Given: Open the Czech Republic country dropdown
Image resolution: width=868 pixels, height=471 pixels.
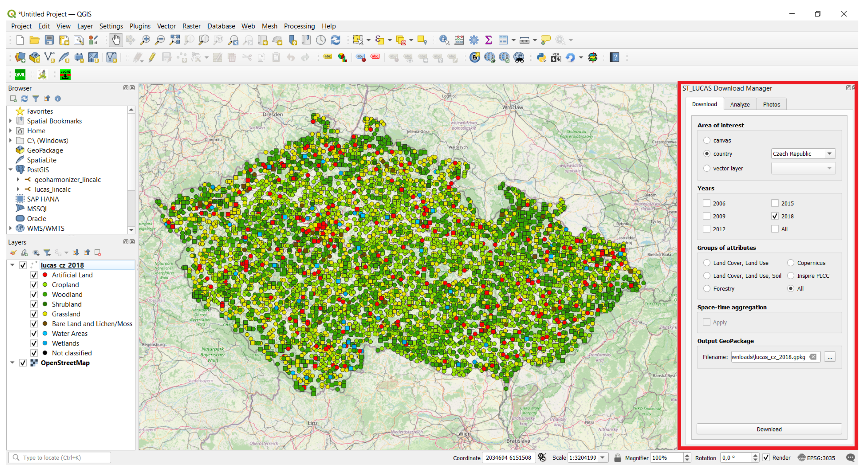Looking at the screenshot, I should coord(803,154).
